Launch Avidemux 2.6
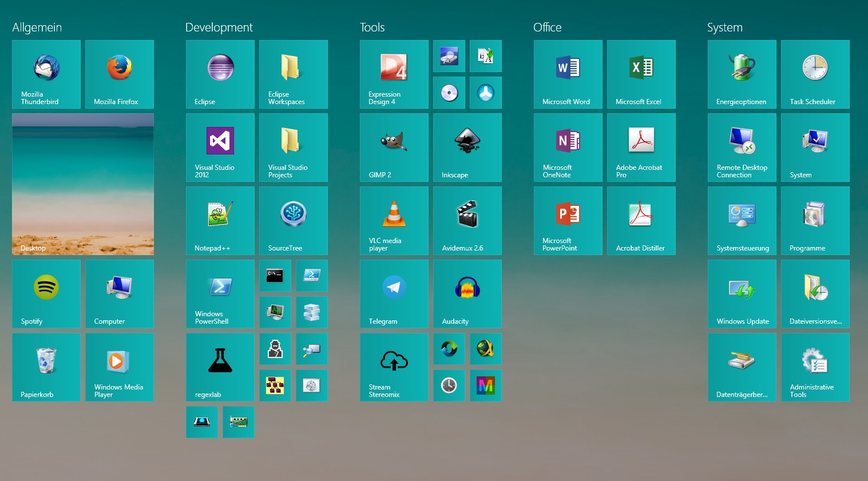 tap(467, 221)
